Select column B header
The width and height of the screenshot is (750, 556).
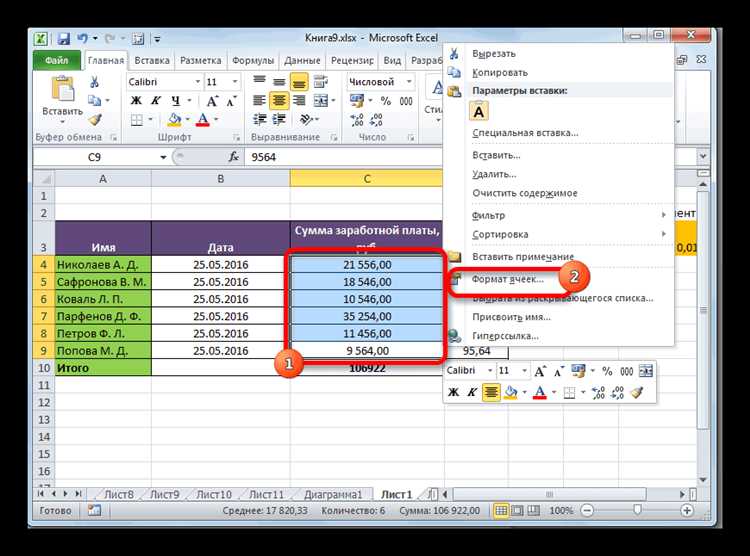(x=221, y=179)
